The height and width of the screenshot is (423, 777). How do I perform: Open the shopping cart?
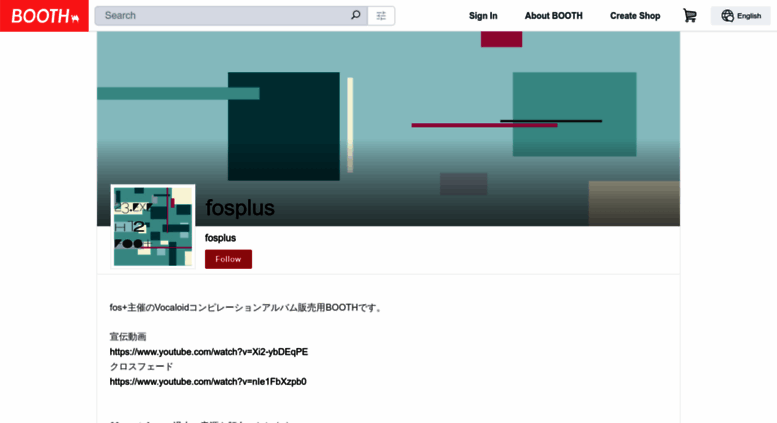pyautogui.click(x=690, y=16)
